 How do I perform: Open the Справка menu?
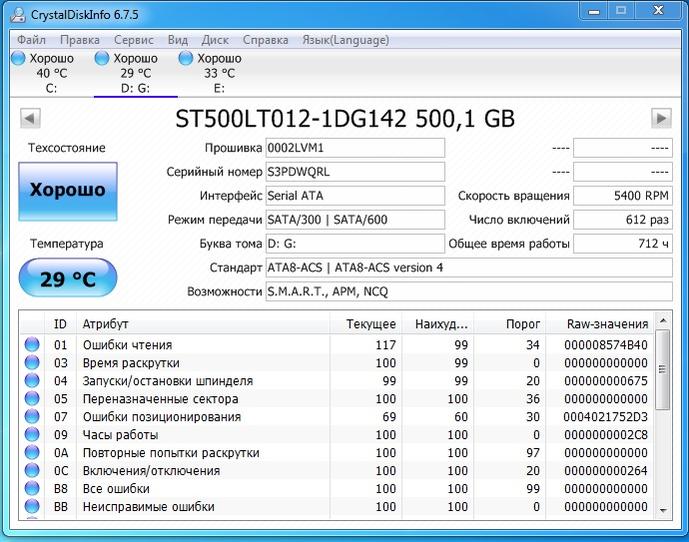[265, 40]
